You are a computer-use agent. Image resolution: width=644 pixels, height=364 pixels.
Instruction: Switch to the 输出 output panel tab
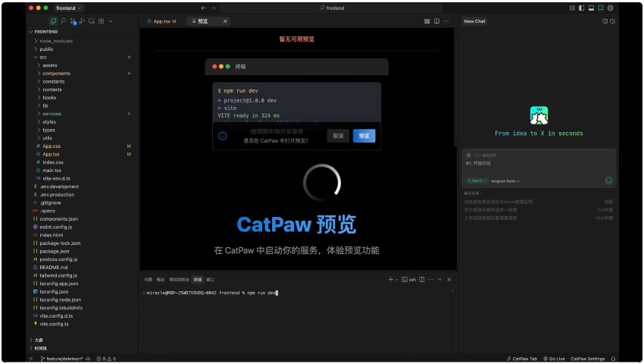160,280
